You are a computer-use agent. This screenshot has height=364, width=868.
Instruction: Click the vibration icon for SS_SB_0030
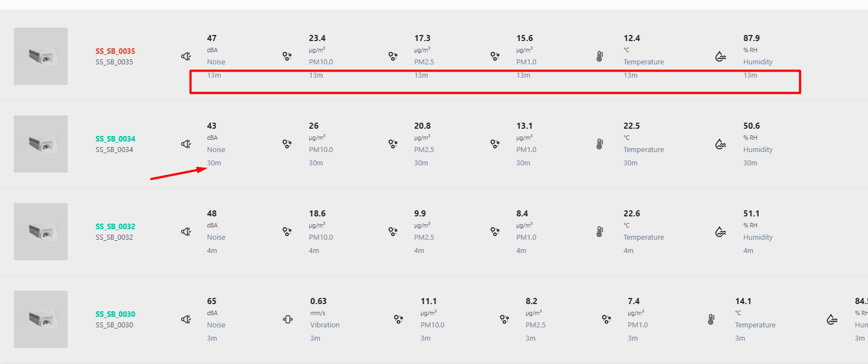(x=288, y=319)
